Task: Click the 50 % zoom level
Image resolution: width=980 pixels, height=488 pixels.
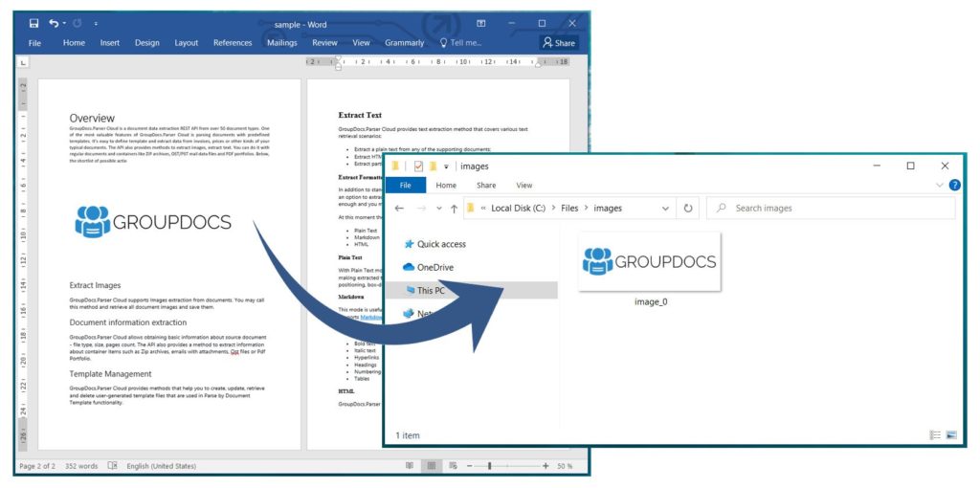Action: point(565,466)
